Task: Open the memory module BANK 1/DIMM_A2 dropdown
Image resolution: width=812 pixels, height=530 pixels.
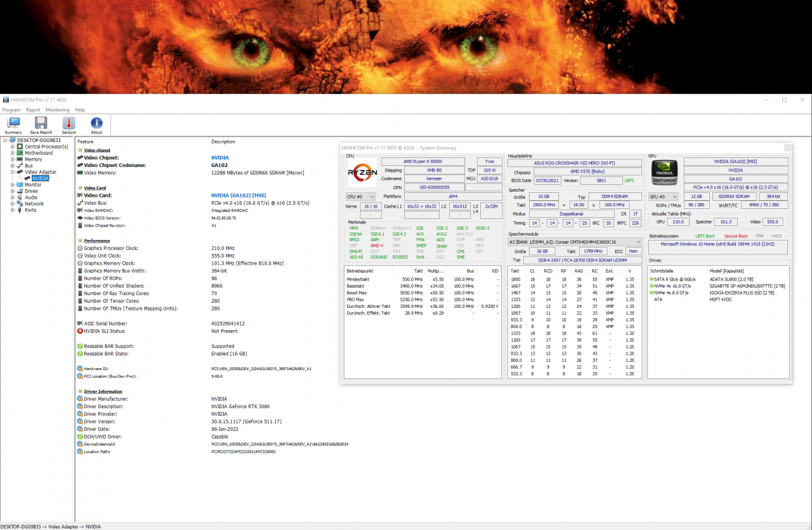Action: [575, 242]
